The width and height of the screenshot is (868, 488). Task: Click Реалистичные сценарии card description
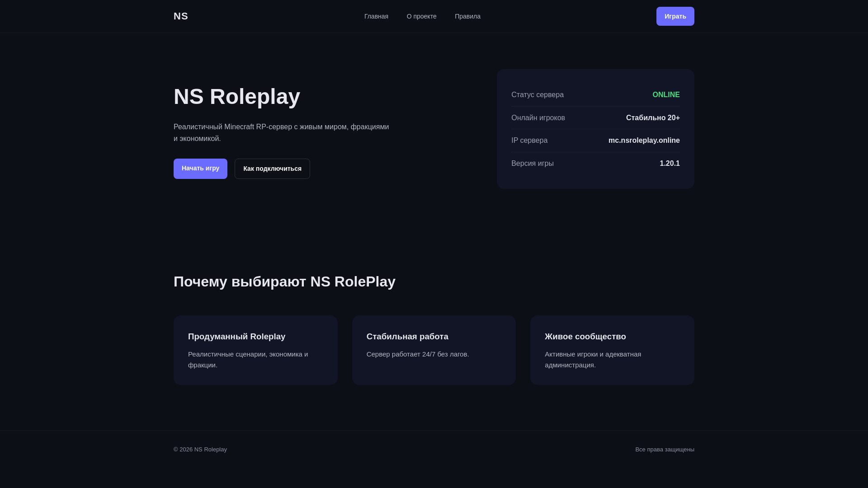pyautogui.click(x=248, y=360)
